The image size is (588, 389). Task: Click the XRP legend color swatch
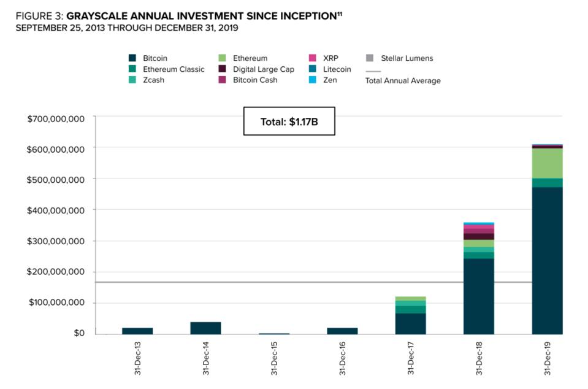point(312,58)
